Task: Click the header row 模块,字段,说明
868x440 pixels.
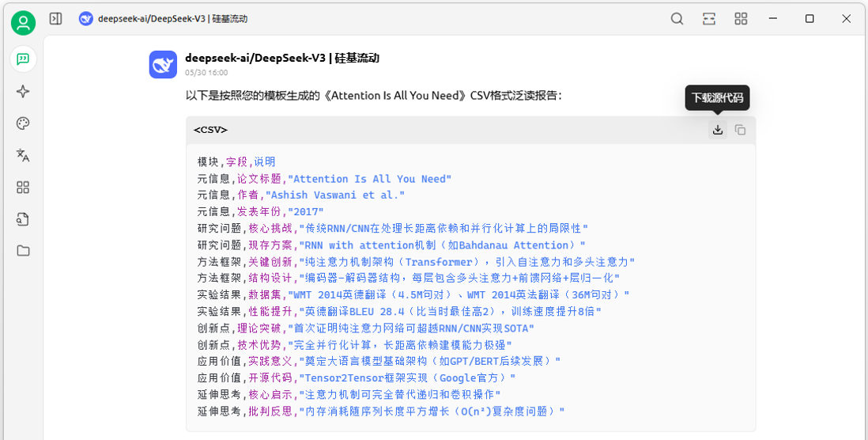Action: [236, 161]
